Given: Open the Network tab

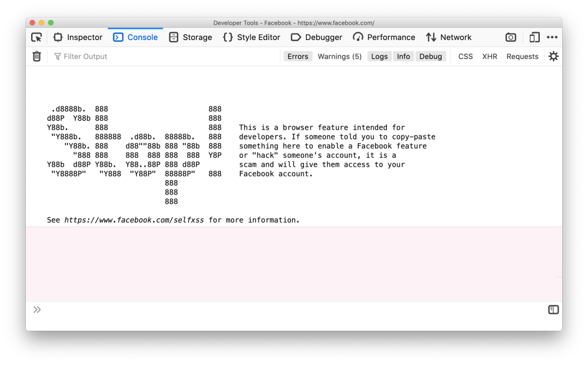Looking at the screenshot, I should (449, 37).
